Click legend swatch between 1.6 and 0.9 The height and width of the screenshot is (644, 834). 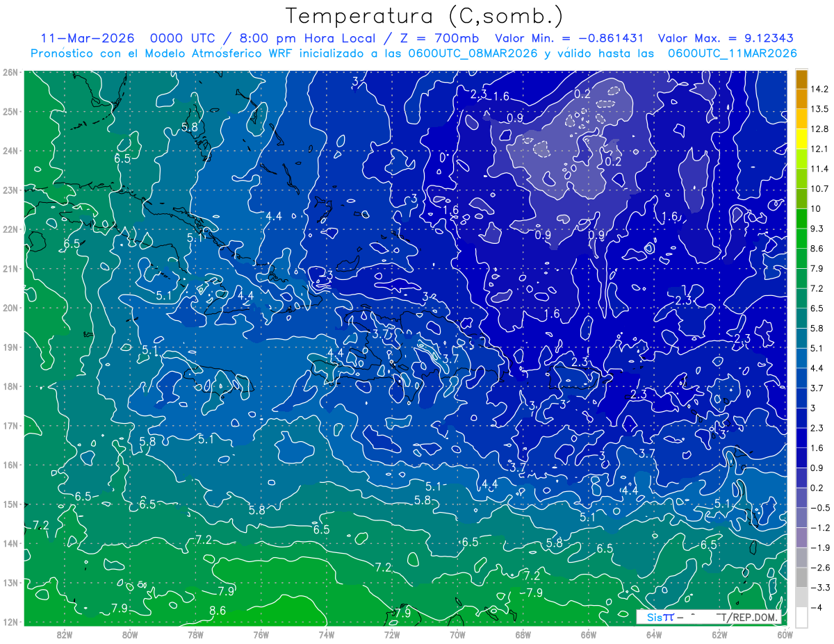point(801,457)
